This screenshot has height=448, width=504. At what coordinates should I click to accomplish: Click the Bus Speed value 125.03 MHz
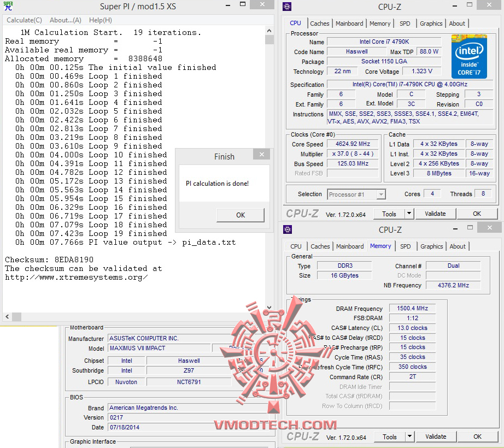tap(353, 163)
